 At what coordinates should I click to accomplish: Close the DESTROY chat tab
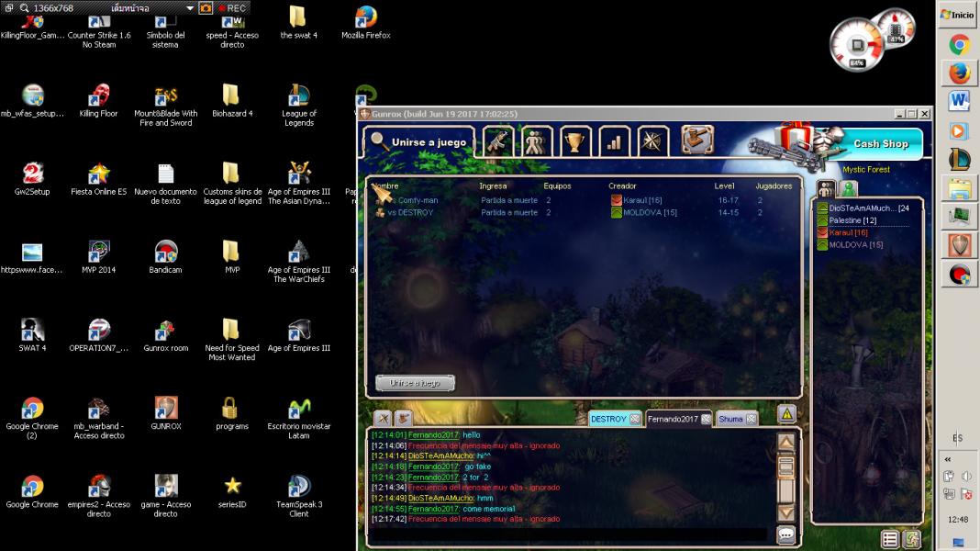(635, 419)
